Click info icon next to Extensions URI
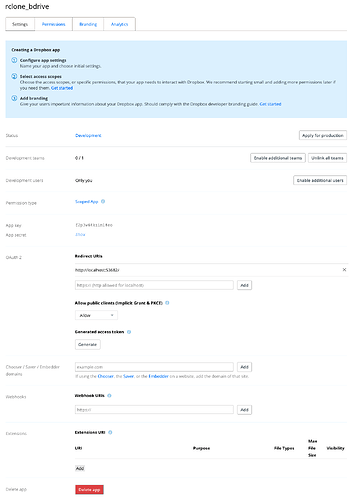Viewport: 362px width, 500px height. pos(110,432)
